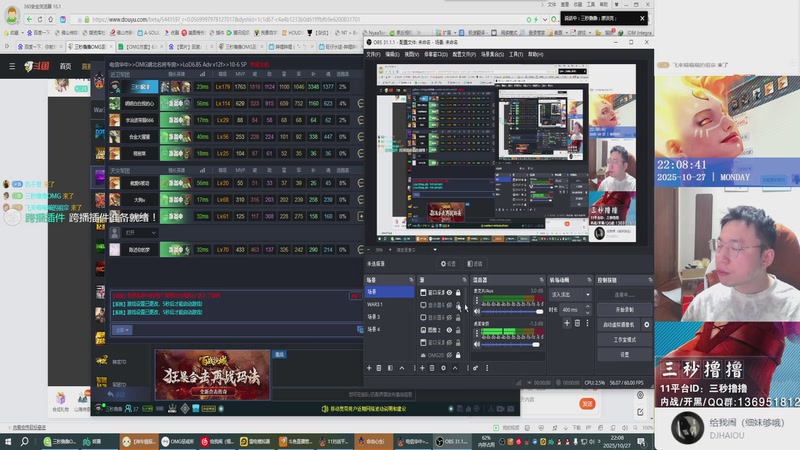Click the Douyu logo
This screenshot has width=800, height=450.
[x=37, y=66]
